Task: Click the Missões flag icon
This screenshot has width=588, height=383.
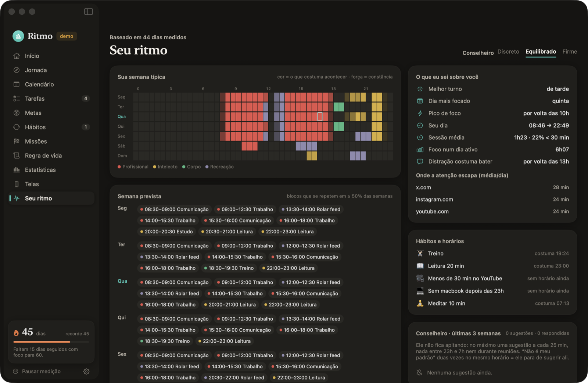Action: (x=17, y=142)
